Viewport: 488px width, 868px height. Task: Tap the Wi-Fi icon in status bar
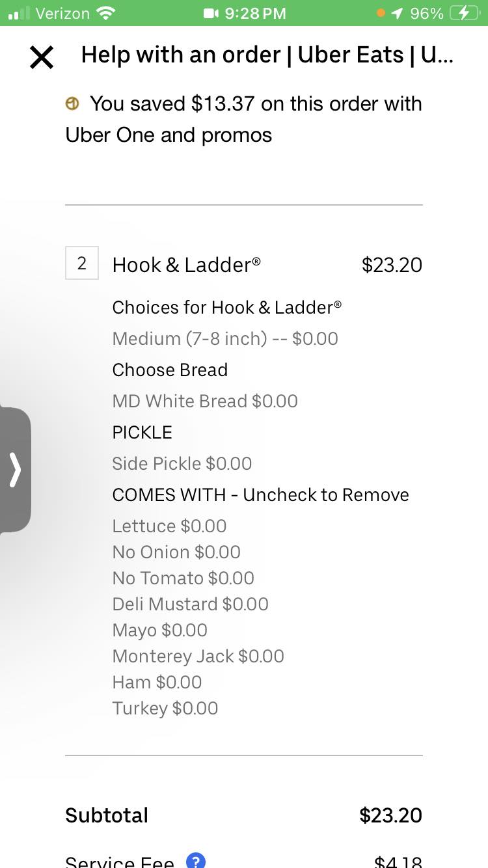(x=105, y=13)
